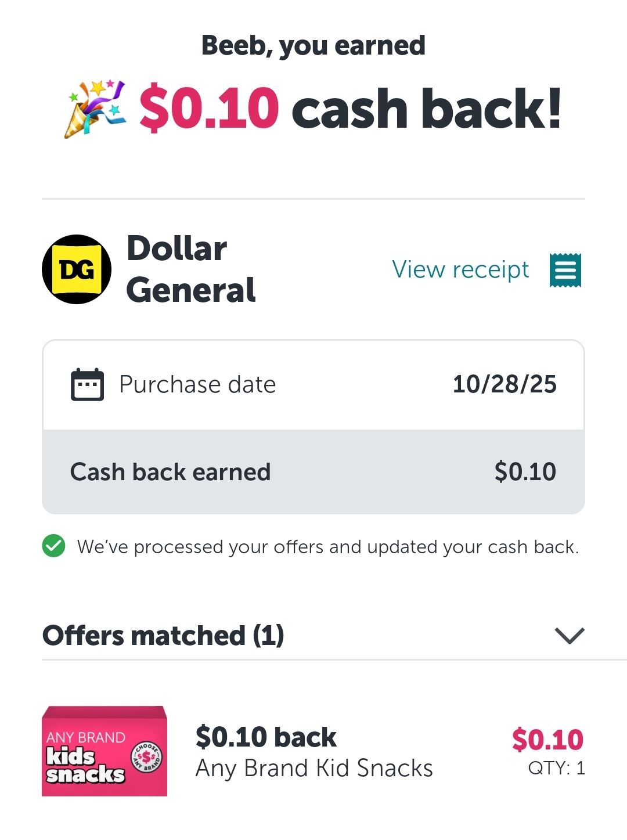Tap the Any Brand Kid Snacks description
The height and width of the screenshot is (840, 627).
(x=314, y=769)
